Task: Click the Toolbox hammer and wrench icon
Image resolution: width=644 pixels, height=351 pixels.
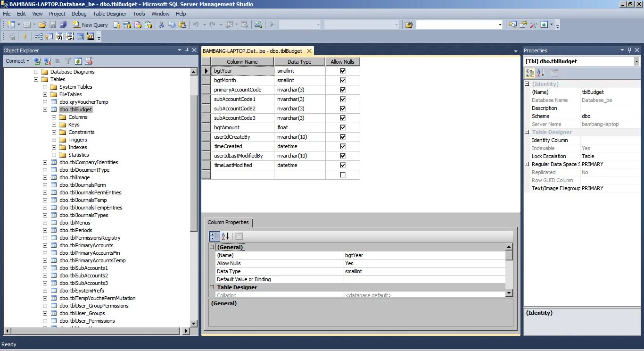Action: pyautogui.click(x=534, y=25)
